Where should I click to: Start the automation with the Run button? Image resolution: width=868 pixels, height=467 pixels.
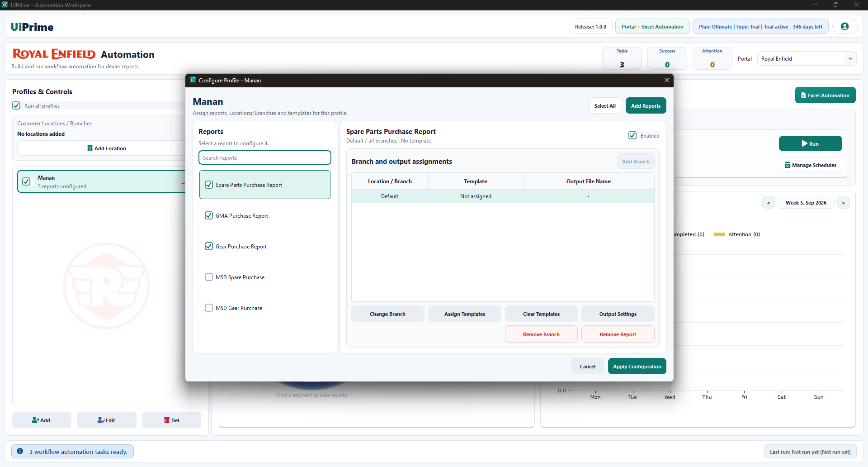pos(810,143)
